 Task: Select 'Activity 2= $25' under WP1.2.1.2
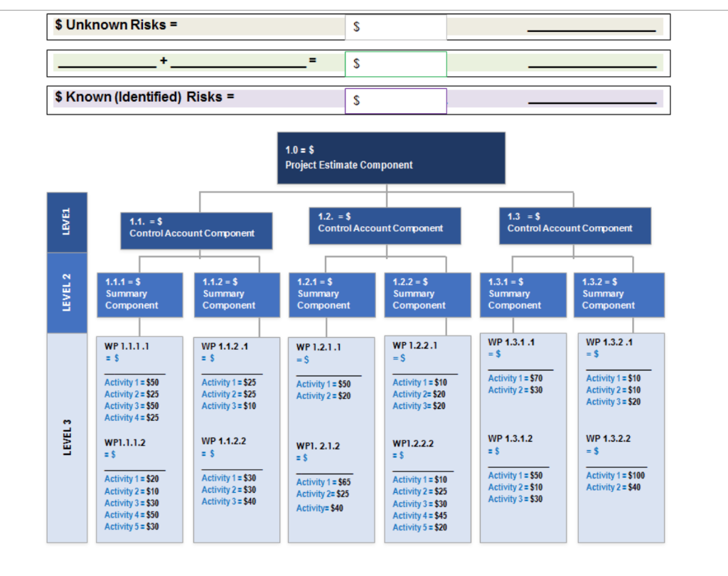coord(323,494)
